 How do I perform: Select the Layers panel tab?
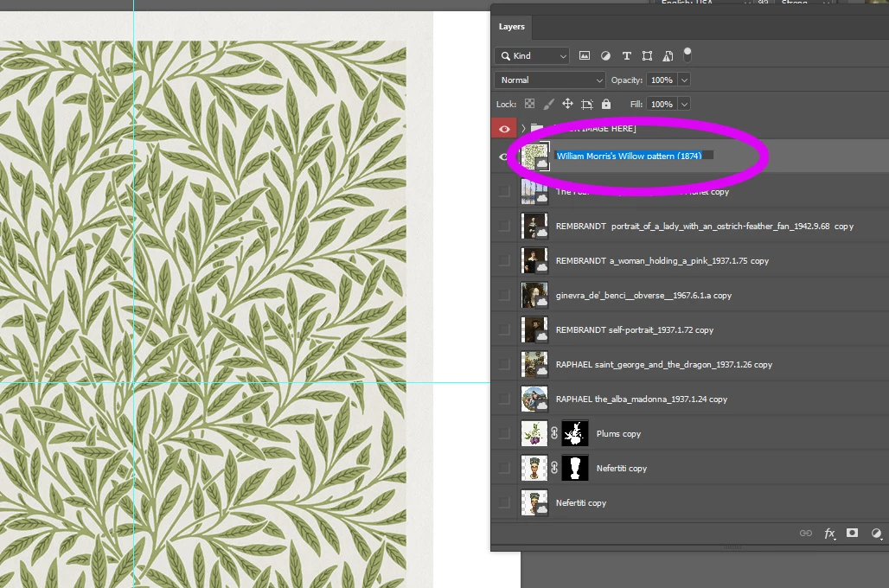pyautogui.click(x=511, y=27)
